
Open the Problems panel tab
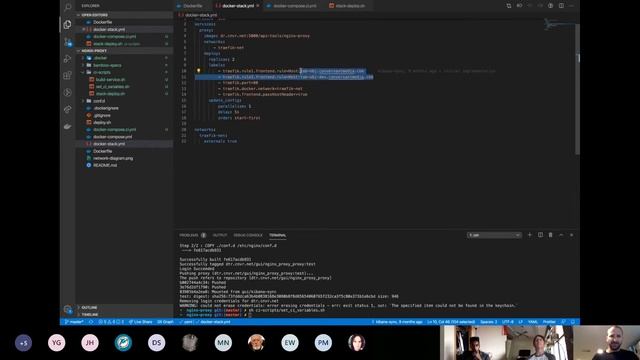(193, 235)
